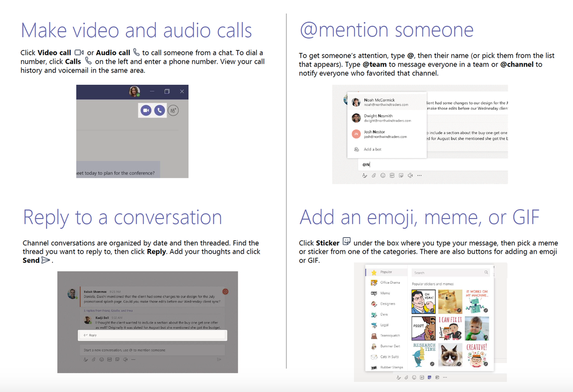
Task: Expand the 5 replies from Franz, Giselle link
Action: (x=108, y=310)
